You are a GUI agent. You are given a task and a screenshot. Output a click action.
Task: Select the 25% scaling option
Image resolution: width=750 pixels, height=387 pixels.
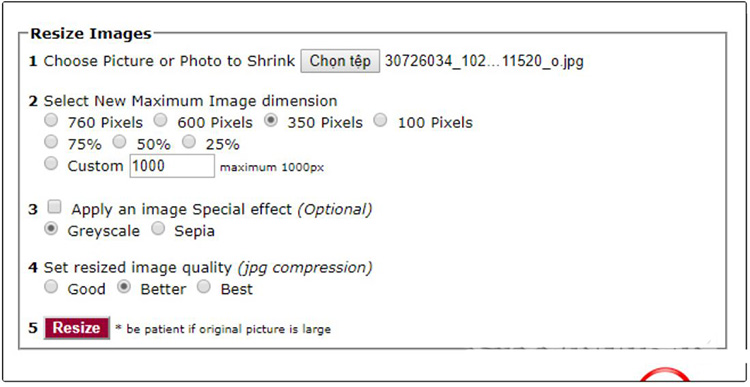[189, 142]
